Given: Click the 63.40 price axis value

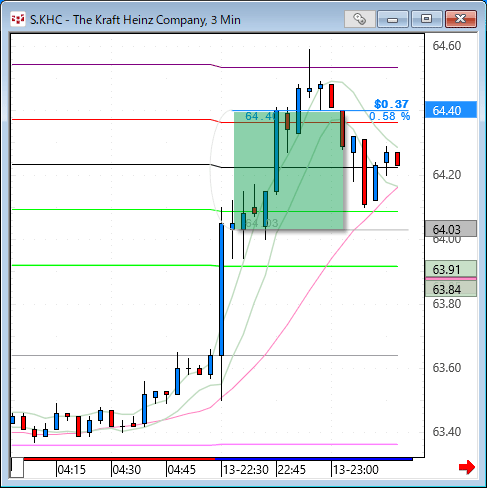Looking at the screenshot, I should pyautogui.click(x=447, y=432).
